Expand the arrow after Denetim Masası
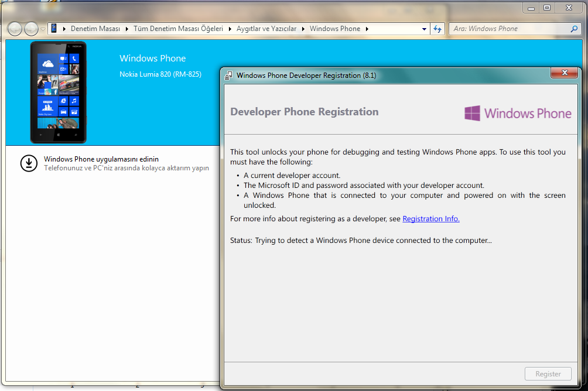This screenshot has height=391, width=588. click(x=127, y=29)
